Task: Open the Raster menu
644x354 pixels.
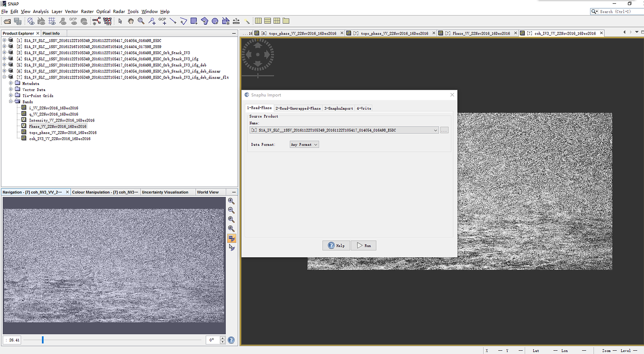Action: click(x=87, y=11)
